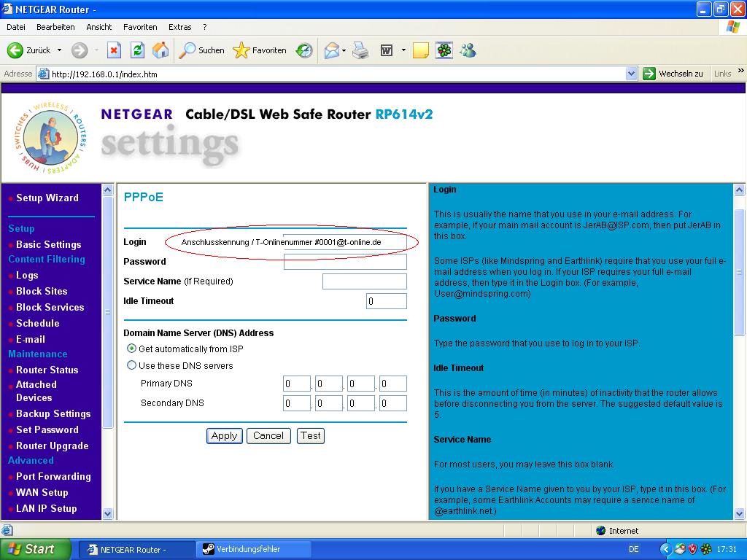This screenshot has width=747, height=560.
Task: Open the Ansicht menu
Action: [99, 27]
